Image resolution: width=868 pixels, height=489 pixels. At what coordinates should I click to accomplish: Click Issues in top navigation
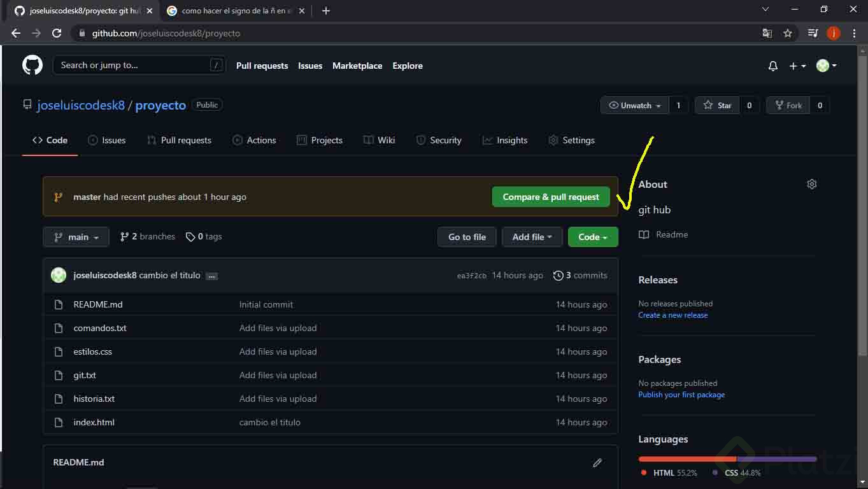click(x=310, y=66)
